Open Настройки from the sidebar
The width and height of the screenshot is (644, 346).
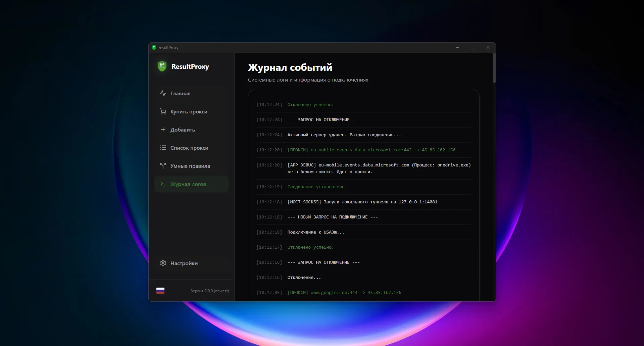[191, 263]
